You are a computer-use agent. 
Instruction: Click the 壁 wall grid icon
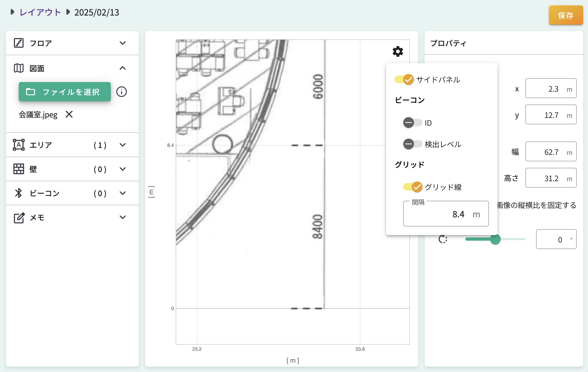pos(19,169)
